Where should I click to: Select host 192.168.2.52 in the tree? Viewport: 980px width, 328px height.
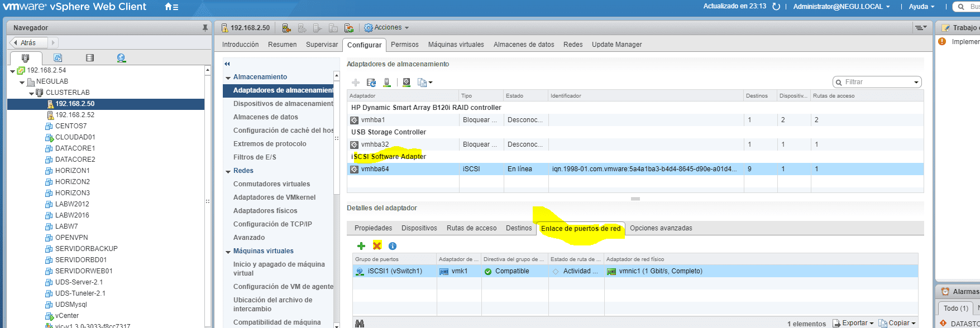pyautogui.click(x=75, y=115)
